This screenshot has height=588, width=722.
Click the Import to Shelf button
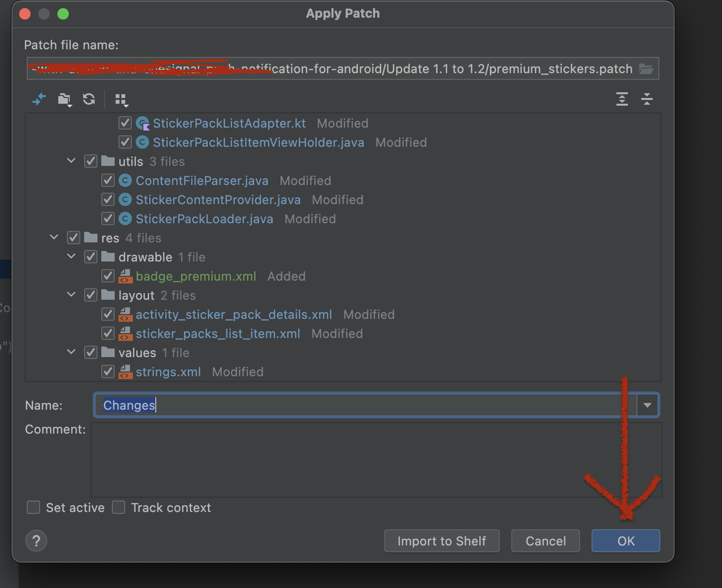[x=442, y=541]
